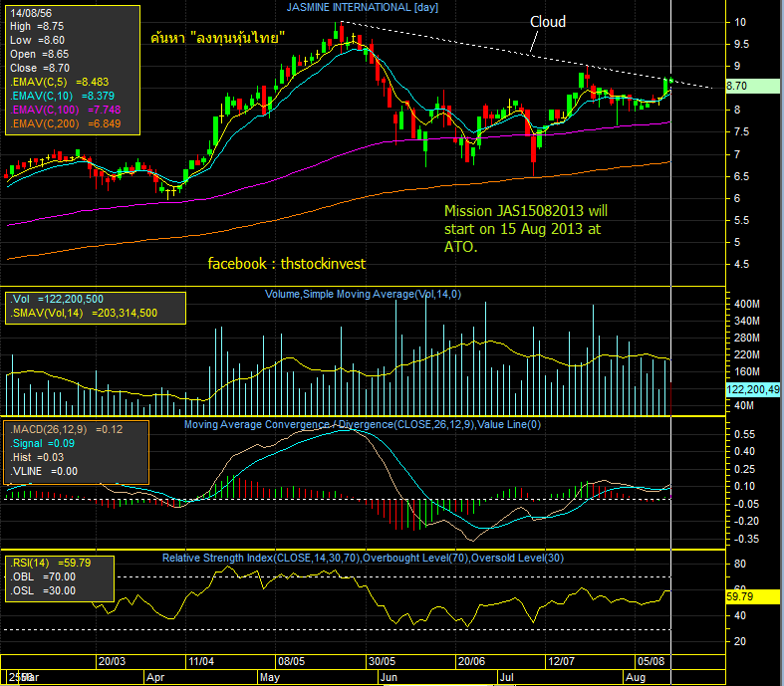Click the Mission JAS15082013 note text
Viewport: 784px width, 686px height.
click(526, 229)
